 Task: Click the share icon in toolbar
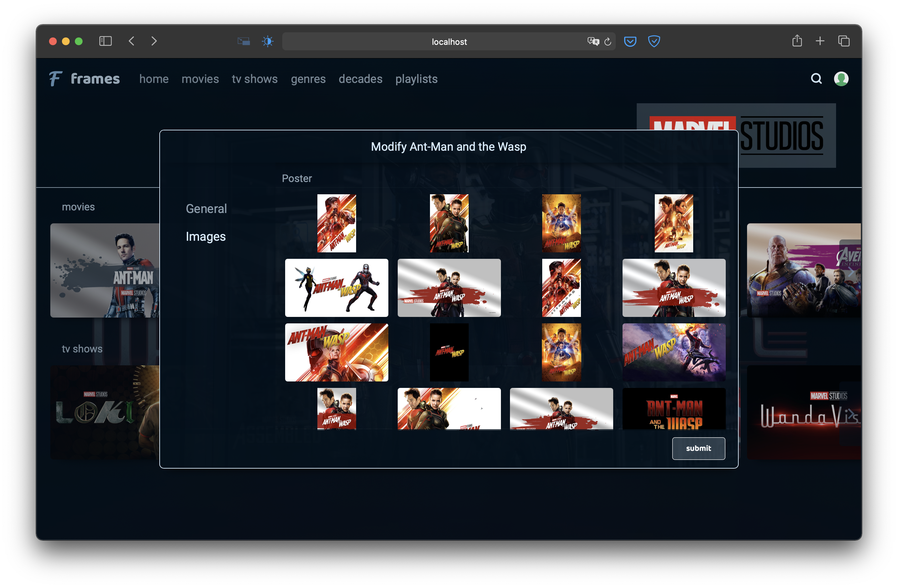(797, 41)
